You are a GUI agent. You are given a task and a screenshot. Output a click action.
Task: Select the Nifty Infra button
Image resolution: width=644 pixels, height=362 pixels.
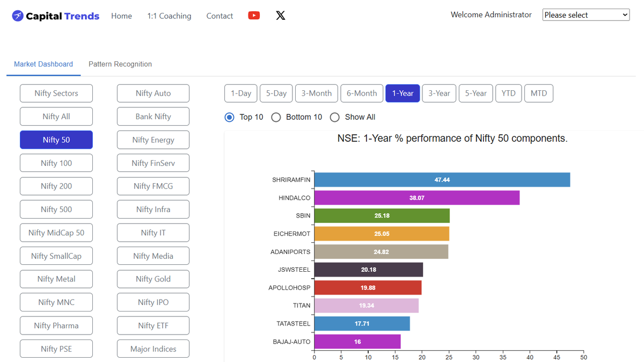(x=153, y=209)
